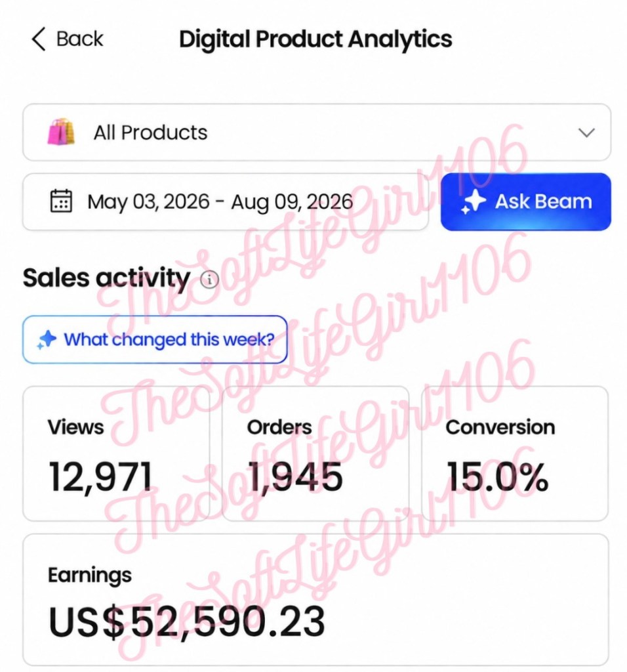The image size is (627, 672).
Task: Click sparkle icon beside What changed this week
Action: click(47, 340)
